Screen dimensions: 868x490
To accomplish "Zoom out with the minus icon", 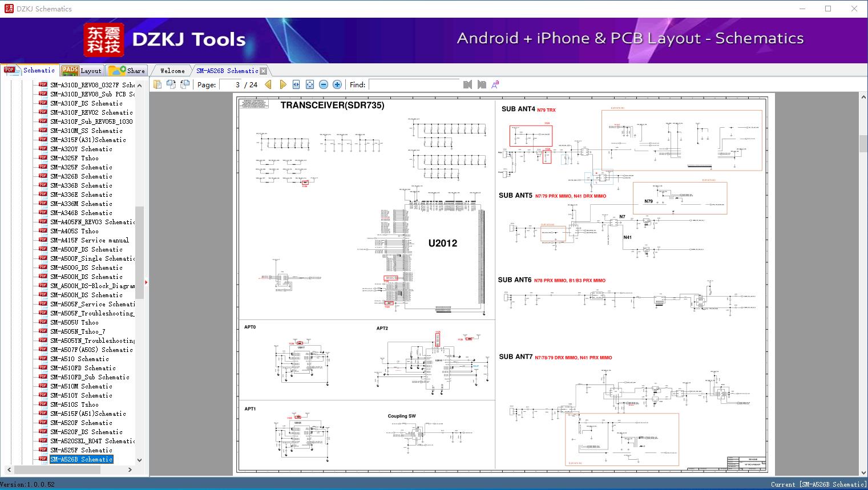I will click(x=324, y=84).
